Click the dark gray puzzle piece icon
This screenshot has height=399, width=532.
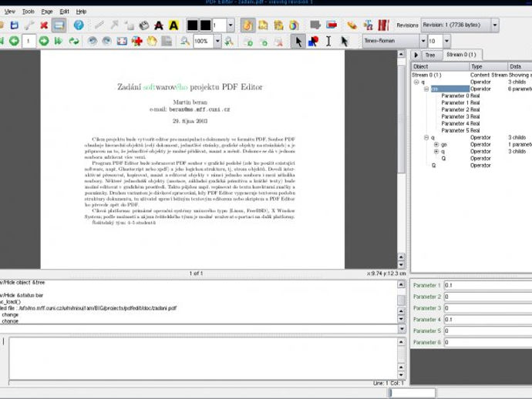[x=315, y=25]
